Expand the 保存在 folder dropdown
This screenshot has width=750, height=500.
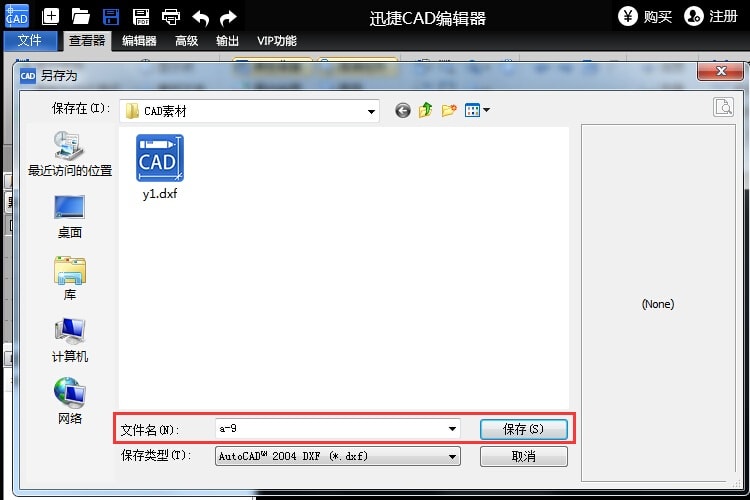point(371,111)
